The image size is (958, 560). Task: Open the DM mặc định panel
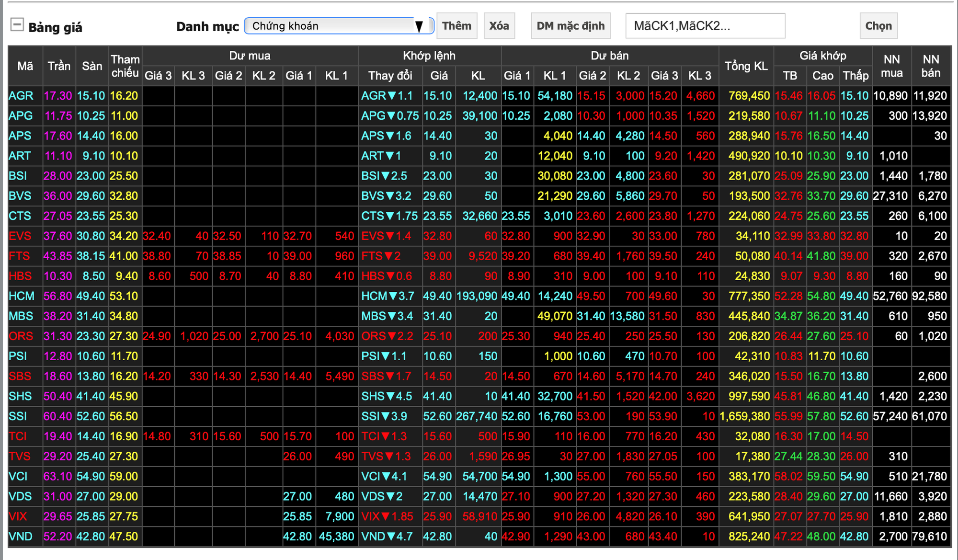pos(570,25)
